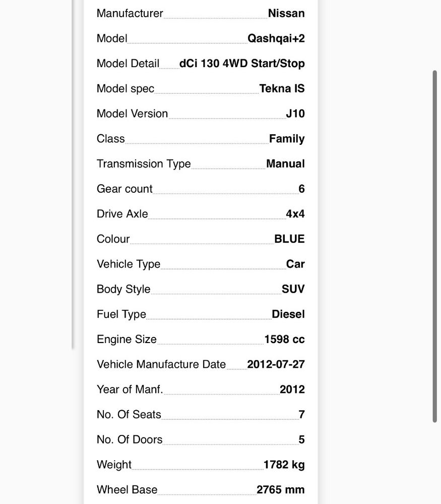Click the 'Fuel Type' label
Viewport: 441px width, 504px height.
[121, 314]
